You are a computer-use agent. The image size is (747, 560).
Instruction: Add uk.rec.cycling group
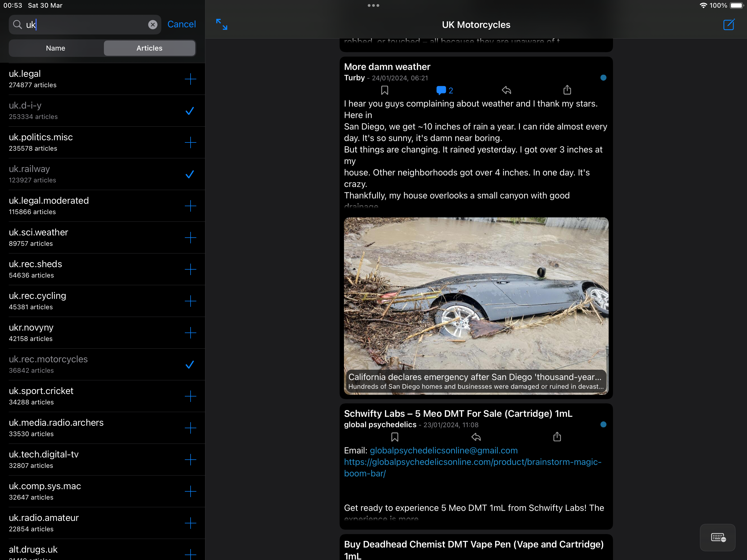[191, 301]
